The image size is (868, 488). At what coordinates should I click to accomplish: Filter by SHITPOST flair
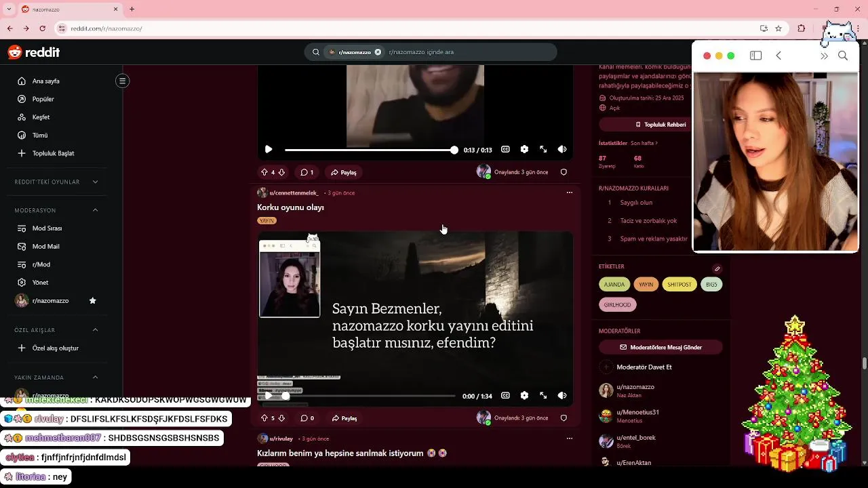tap(679, 285)
